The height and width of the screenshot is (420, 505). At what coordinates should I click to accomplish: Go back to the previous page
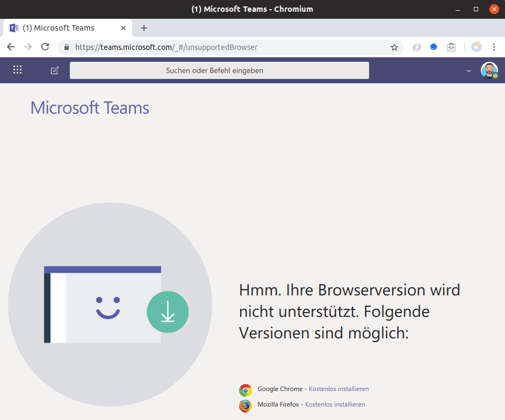(11, 47)
